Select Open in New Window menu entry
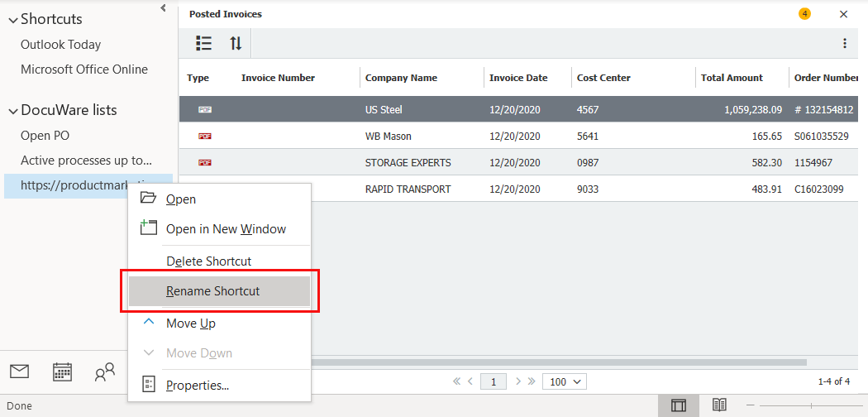 coord(226,229)
